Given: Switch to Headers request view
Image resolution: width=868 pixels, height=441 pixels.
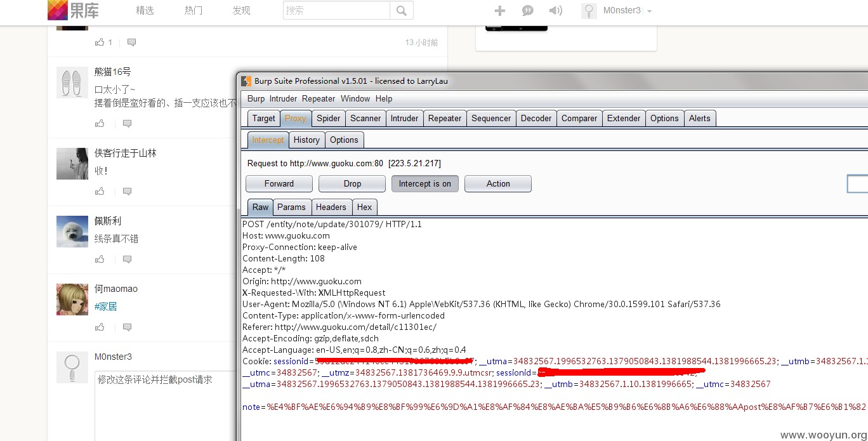Looking at the screenshot, I should (x=331, y=207).
